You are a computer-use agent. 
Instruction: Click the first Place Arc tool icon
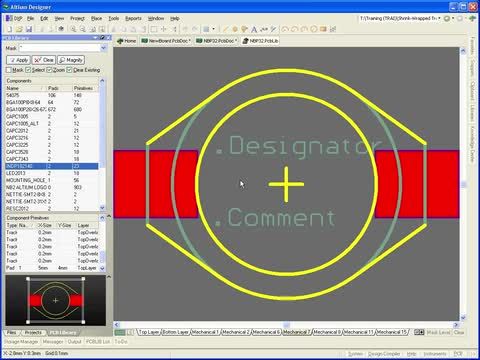pos(285,29)
